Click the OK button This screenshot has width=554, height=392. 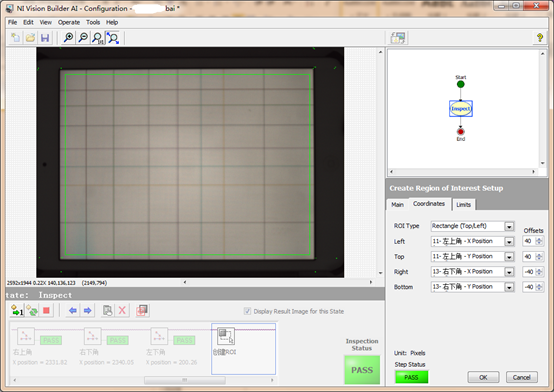click(483, 377)
